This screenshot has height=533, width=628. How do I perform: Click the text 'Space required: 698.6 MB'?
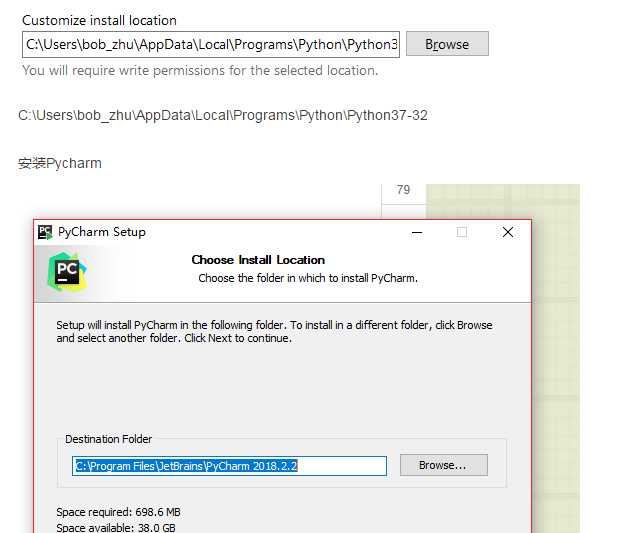coord(118,512)
